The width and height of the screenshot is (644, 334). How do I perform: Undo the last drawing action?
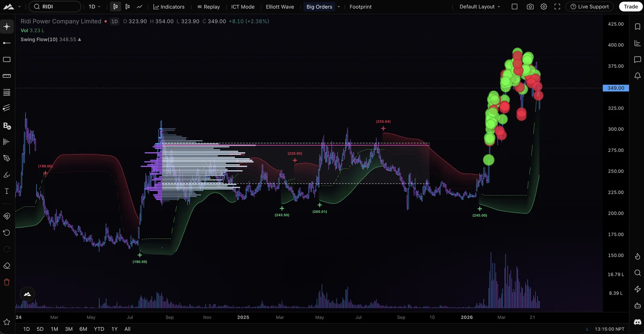point(7,233)
